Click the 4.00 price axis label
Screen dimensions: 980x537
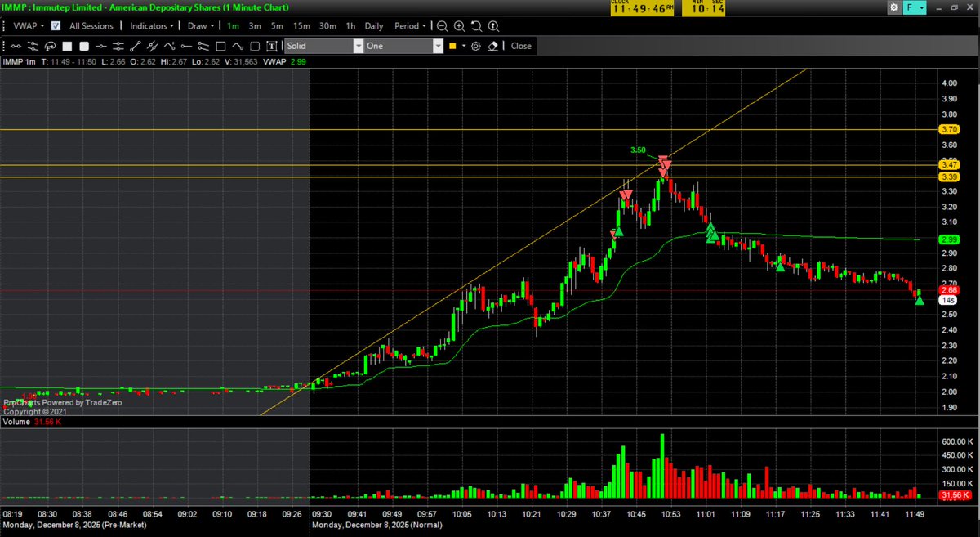point(949,83)
